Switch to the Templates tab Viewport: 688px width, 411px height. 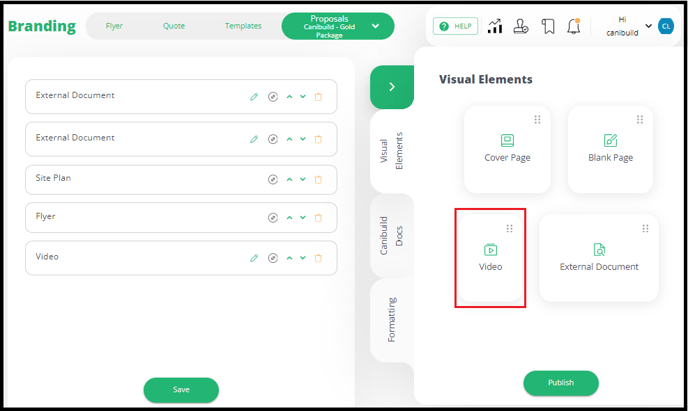click(x=243, y=26)
